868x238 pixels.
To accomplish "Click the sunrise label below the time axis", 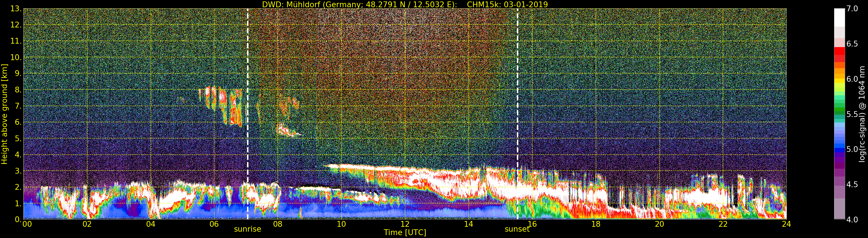I will (x=247, y=229).
